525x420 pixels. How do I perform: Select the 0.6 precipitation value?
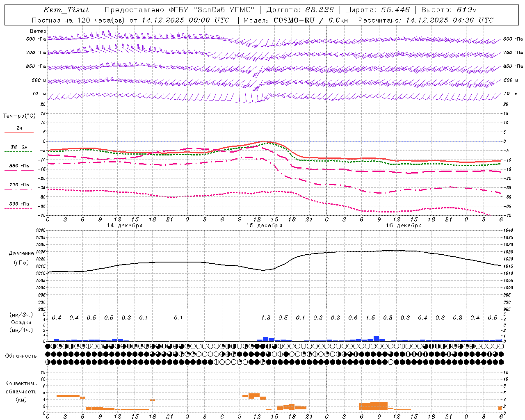pos(353,317)
